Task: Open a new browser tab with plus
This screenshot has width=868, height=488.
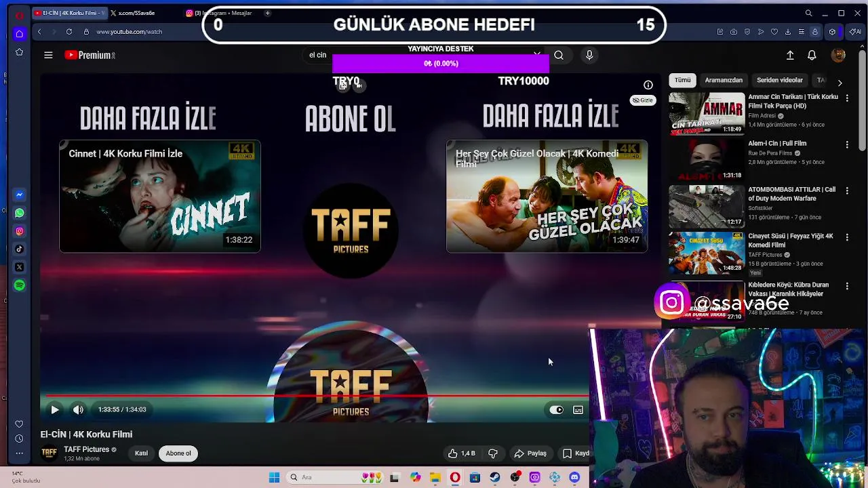Action: (x=267, y=13)
